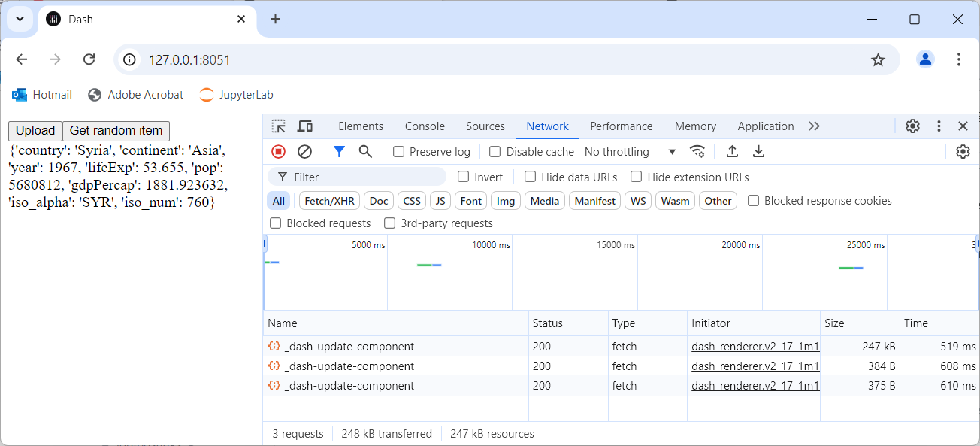Screen dimensions: 980x446
Task: Enable Disable cache checkbox
Action: coord(495,152)
